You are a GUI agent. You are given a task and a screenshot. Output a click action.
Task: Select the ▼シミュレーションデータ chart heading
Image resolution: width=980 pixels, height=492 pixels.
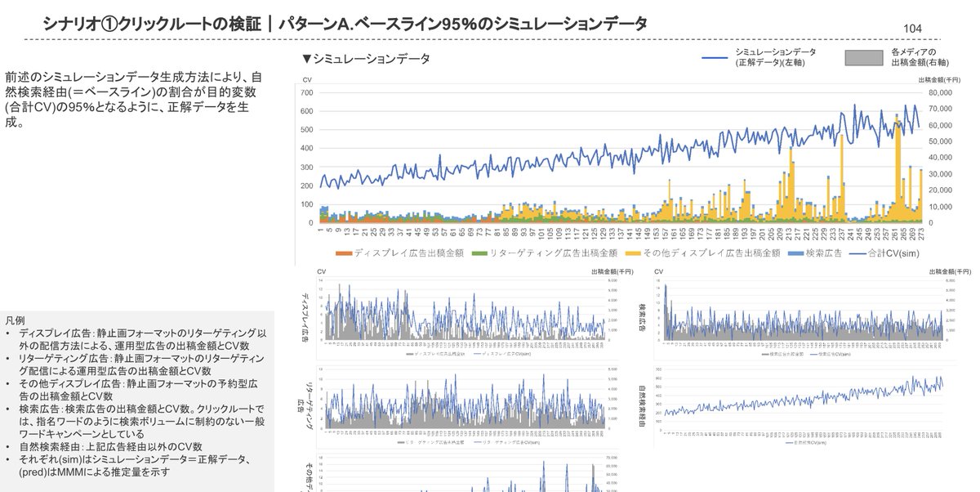click(x=366, y=59)
